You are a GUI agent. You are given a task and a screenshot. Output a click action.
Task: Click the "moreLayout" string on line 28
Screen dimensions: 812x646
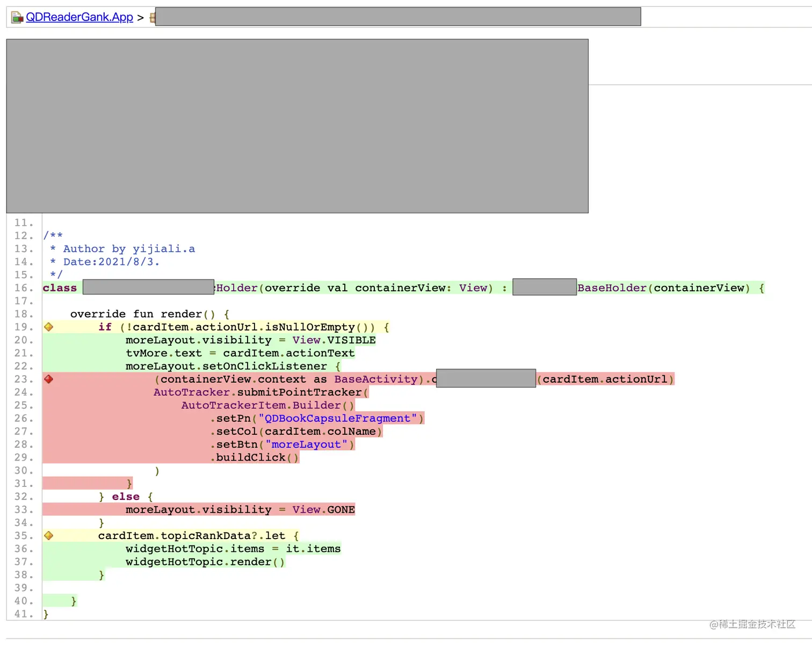click(x=307, y=444)
